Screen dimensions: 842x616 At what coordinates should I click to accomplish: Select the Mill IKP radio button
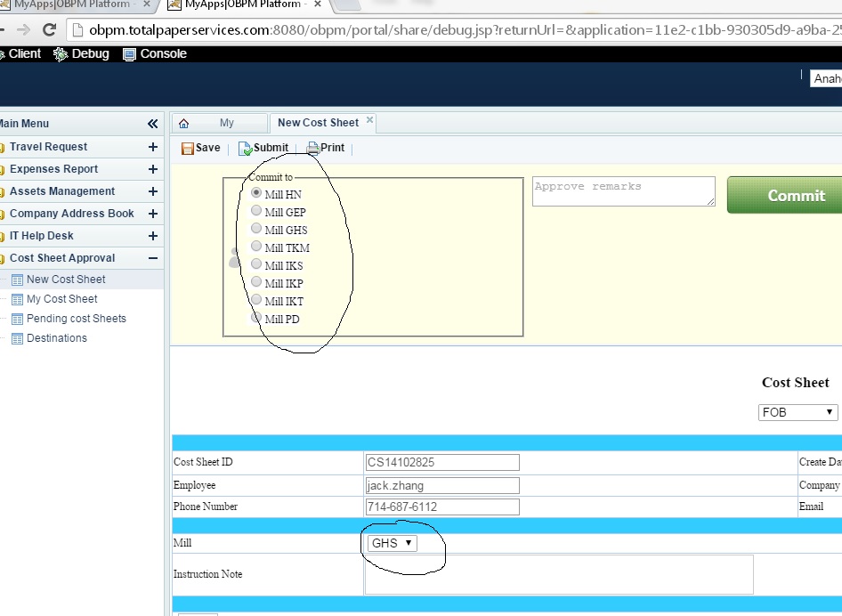click(x=256, y=281)
